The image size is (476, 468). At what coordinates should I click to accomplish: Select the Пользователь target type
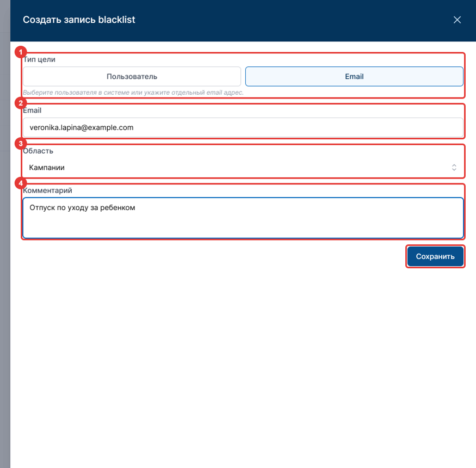click(x=132, y=77)
